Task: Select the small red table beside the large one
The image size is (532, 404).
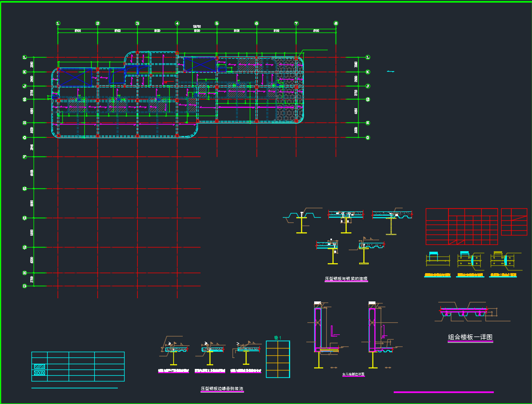Action: [514, 222]
